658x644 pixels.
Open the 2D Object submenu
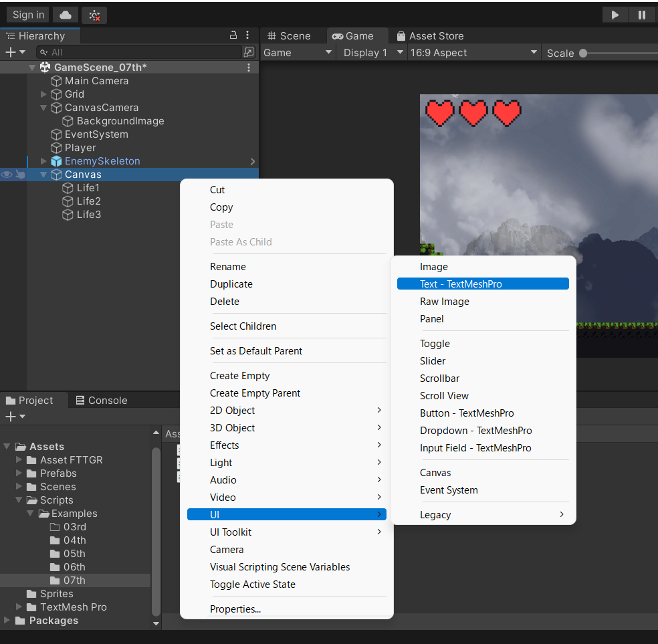[287, 411]
